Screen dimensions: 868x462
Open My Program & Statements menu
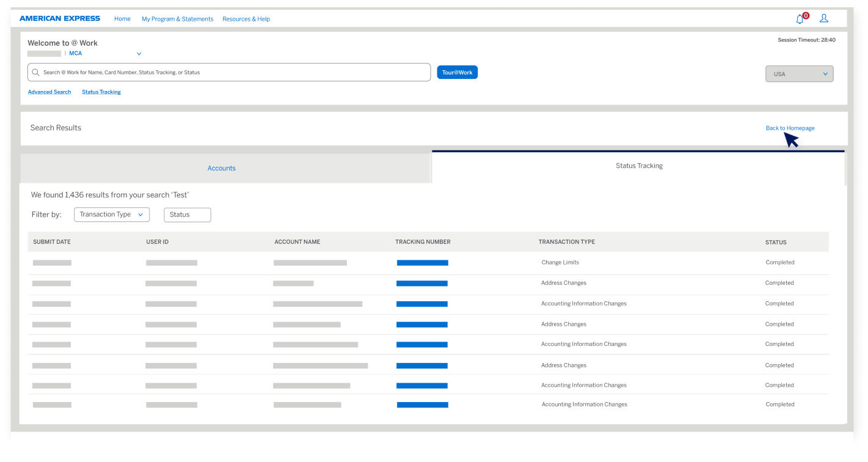(177, 19)
